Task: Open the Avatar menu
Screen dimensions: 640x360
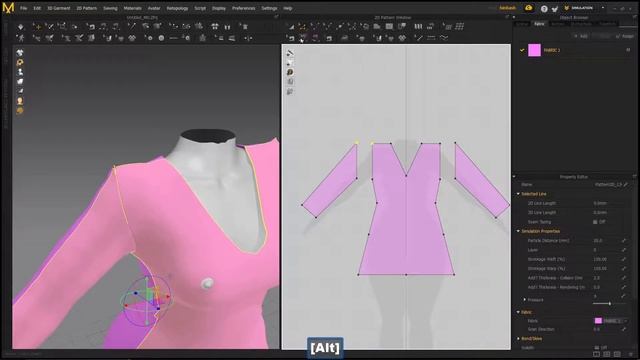Action: point(154,8)
